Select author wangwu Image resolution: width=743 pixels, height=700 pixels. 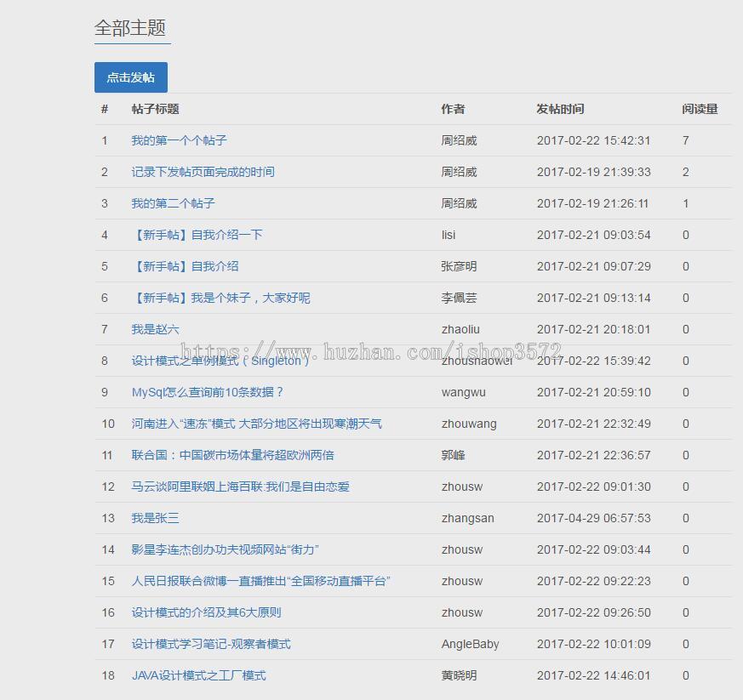[x=464, y=393]
